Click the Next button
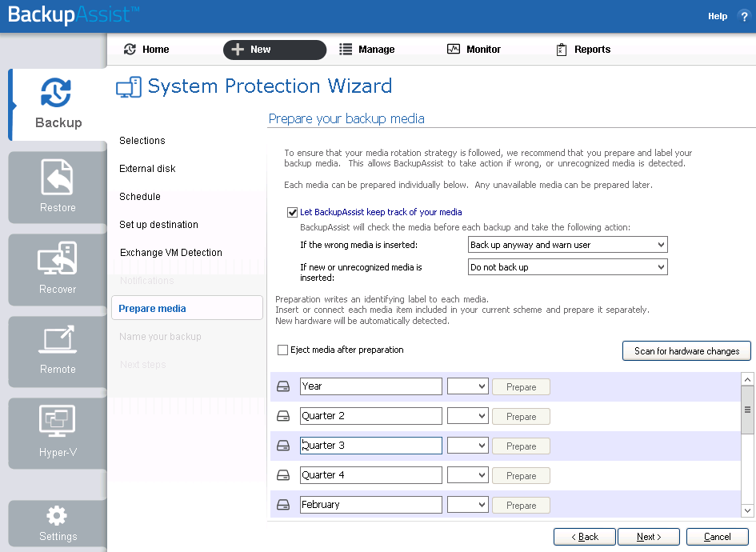The height and width of the screenshot is (552, 756). pyautogui.click(x=649, y=537)
